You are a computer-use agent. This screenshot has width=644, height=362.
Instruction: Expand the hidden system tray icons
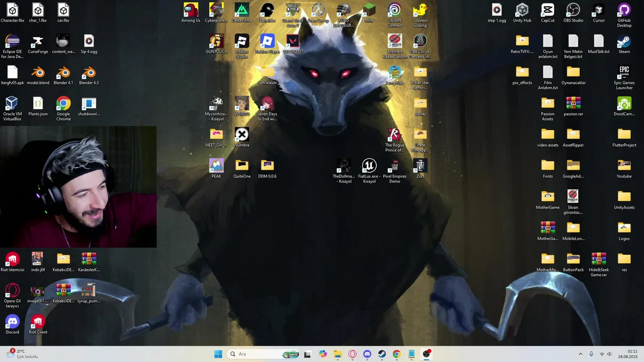point(580,354)
